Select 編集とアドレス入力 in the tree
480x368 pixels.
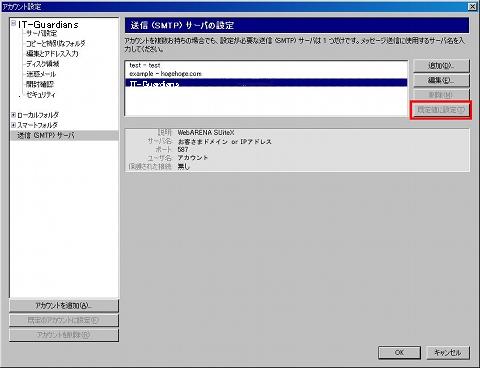point(52,53)
